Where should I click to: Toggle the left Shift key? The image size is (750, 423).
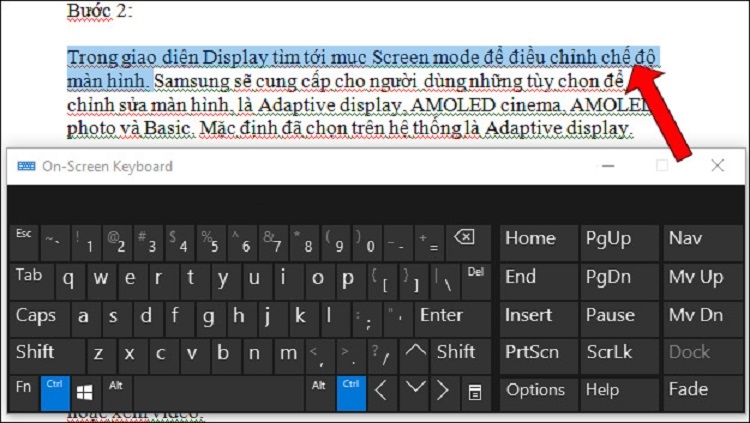(x=47, y=356)
